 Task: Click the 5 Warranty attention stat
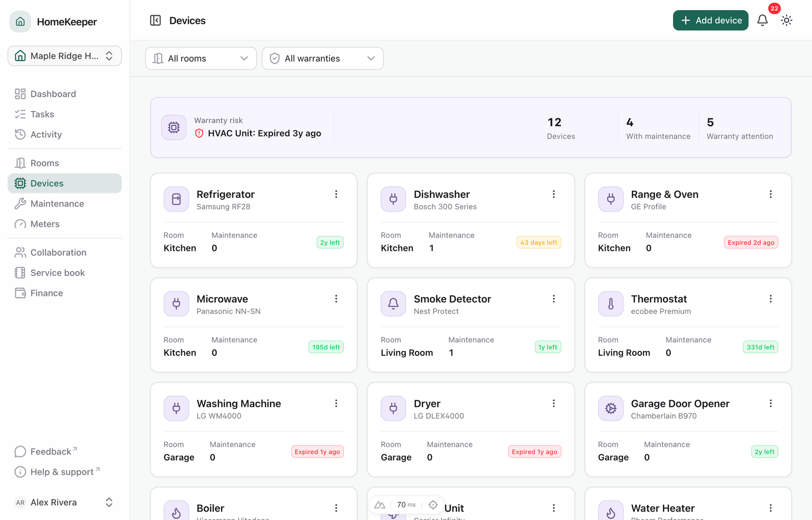click(740, 128)
